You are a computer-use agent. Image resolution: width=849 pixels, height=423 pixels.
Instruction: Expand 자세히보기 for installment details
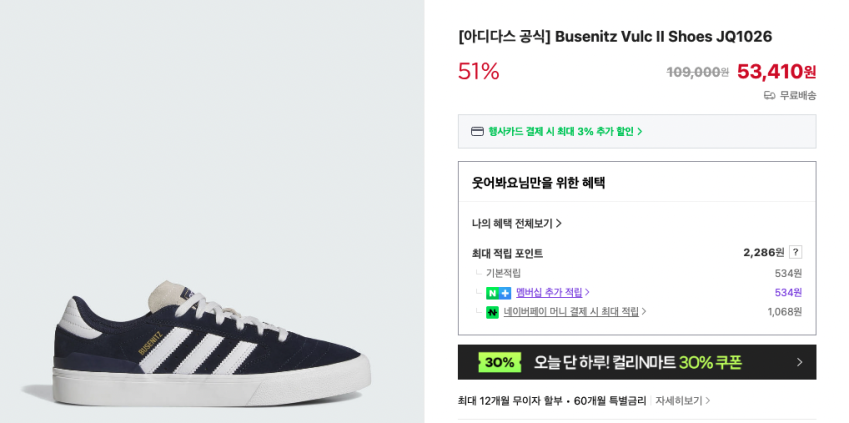tap(682, 401)
